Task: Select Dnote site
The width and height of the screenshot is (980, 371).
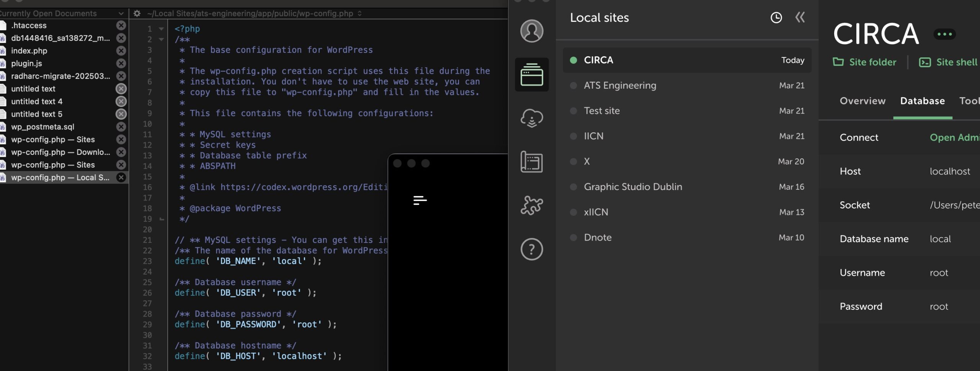Action: click(687, 238)
